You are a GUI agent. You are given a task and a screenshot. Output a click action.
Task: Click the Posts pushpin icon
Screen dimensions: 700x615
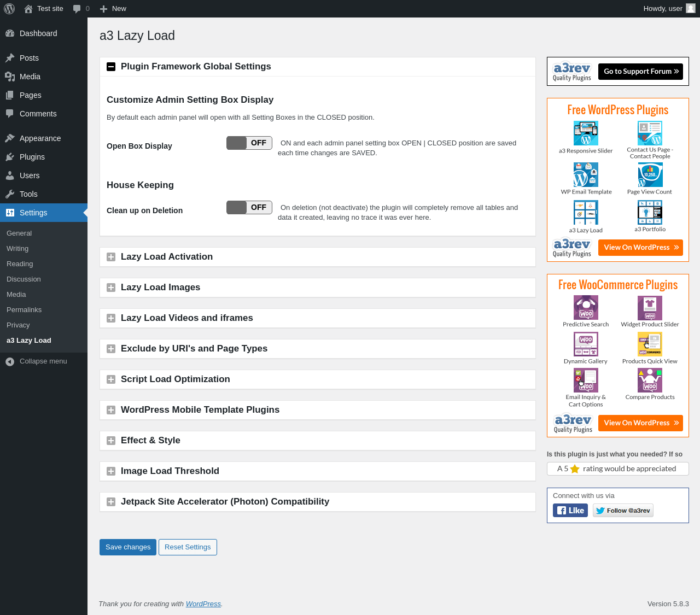pos(10,58)
